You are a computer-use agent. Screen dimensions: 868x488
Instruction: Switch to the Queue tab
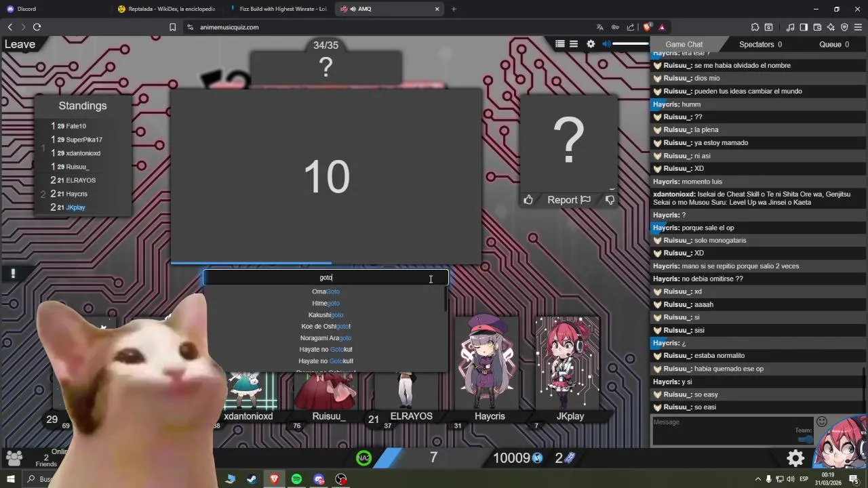(834, 44)
